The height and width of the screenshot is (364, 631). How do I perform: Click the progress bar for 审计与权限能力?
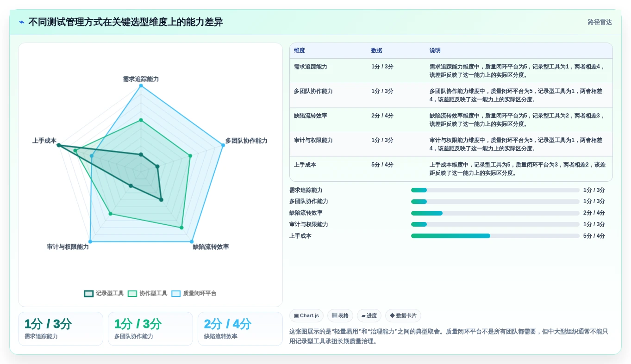coord(495,224)
